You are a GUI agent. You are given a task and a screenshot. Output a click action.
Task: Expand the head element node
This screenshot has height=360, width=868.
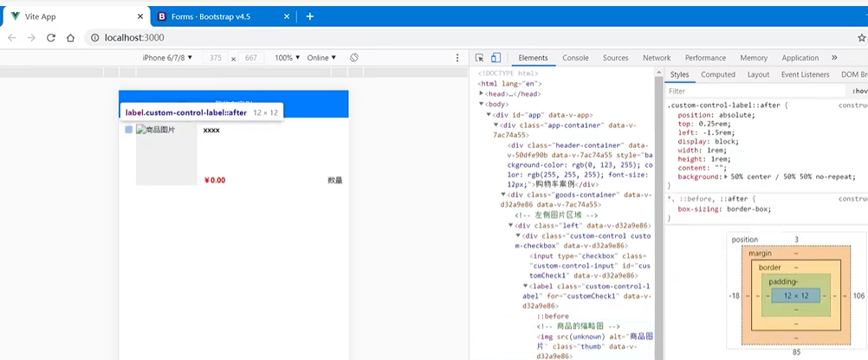[x=482, y=93]
